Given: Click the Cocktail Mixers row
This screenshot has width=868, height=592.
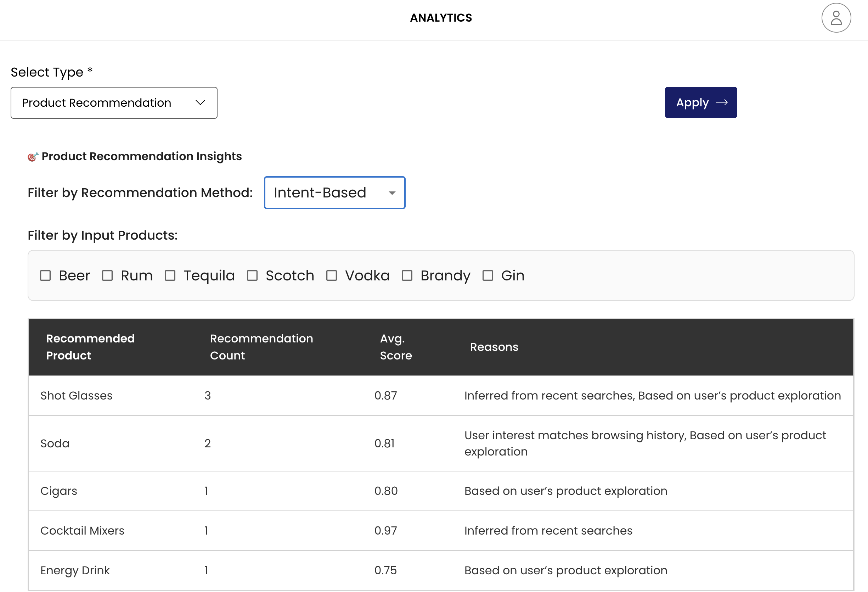Looking at the screenshot, I should pyautogui.click(x=82, y=530).
